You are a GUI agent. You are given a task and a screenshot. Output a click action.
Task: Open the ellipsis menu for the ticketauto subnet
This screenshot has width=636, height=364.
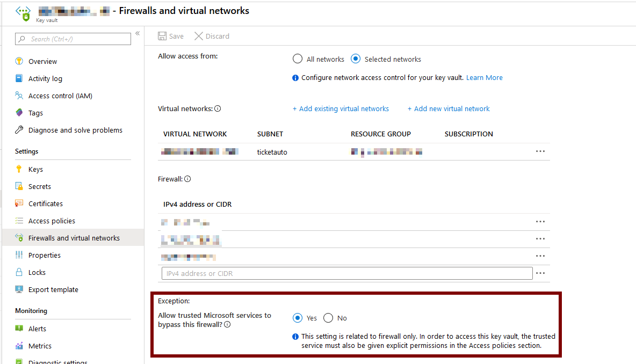click(540, 151)
